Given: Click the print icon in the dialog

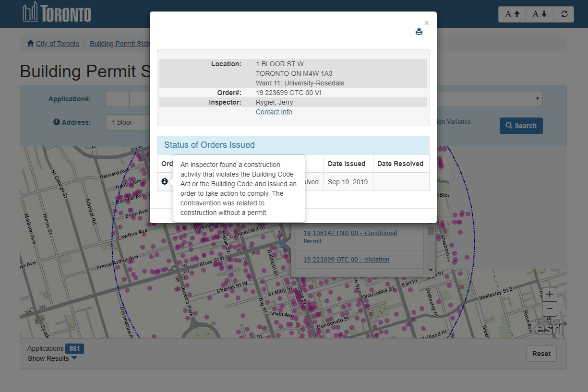Looking at the screenshot, I should pos(419,32).
